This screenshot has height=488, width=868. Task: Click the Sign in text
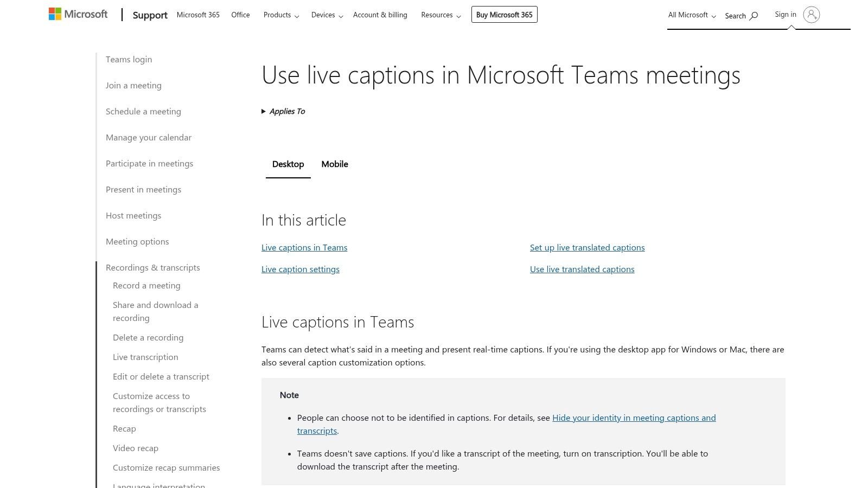pyautogui.click(x=786, y=14)
